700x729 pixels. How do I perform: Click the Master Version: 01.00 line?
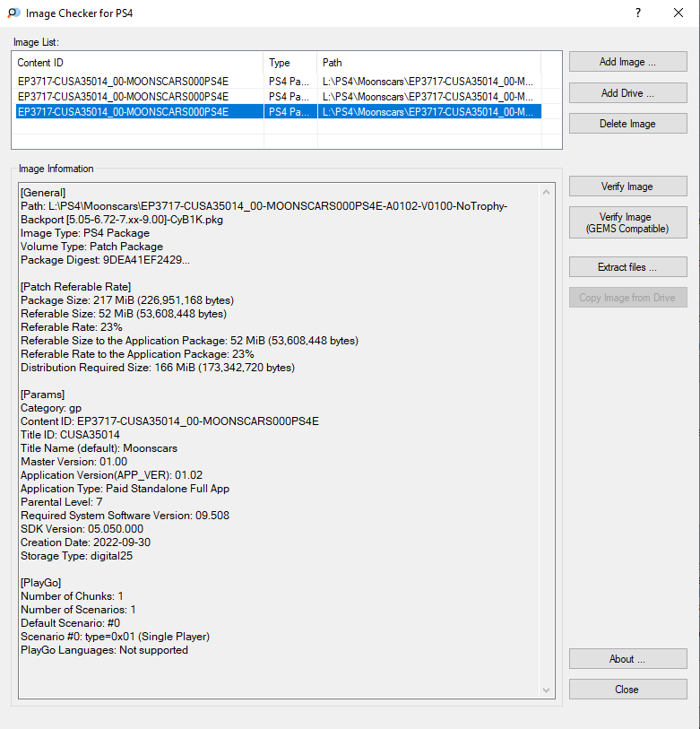73,462
